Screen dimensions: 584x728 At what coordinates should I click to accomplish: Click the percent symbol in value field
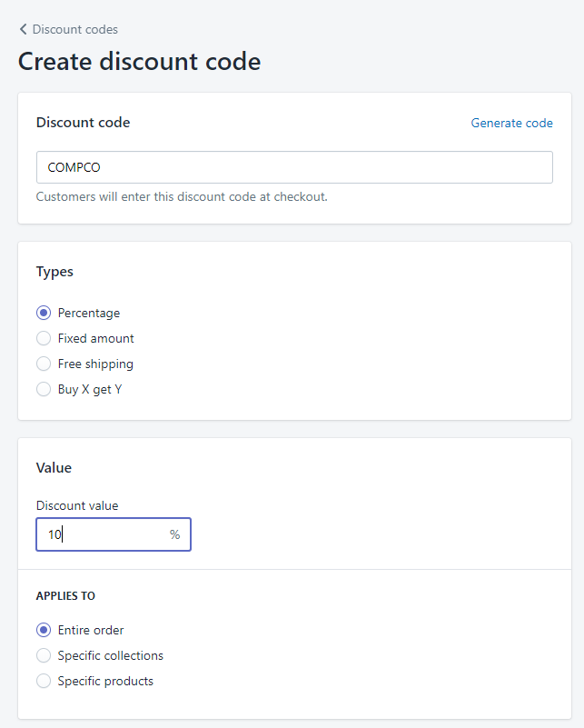pyautogui.click(x=174, y=534)
